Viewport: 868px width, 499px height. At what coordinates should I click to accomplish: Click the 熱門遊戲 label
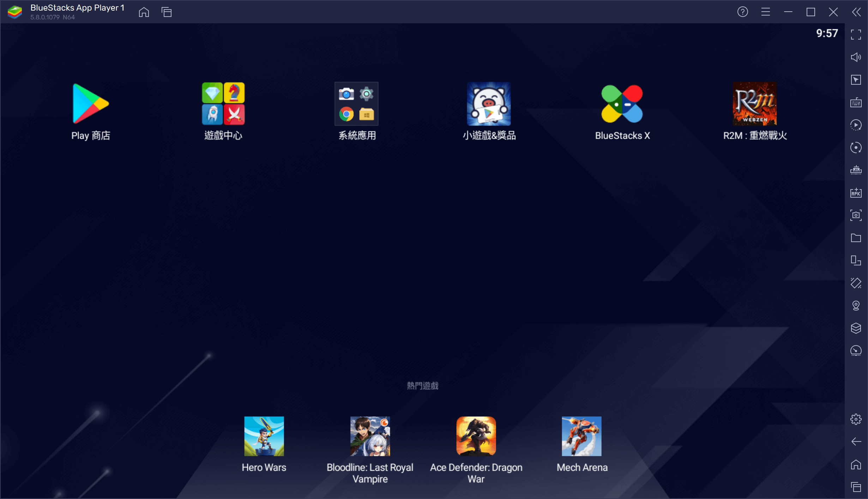pos(423,386)
